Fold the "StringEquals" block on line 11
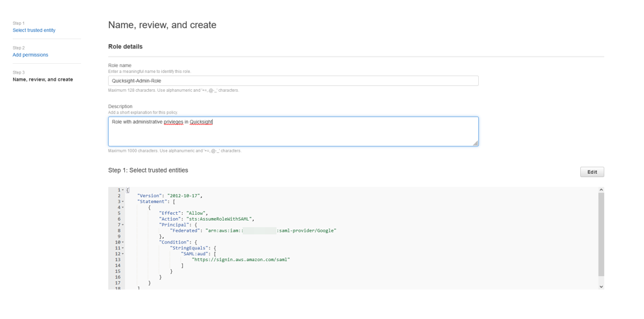 122,248
